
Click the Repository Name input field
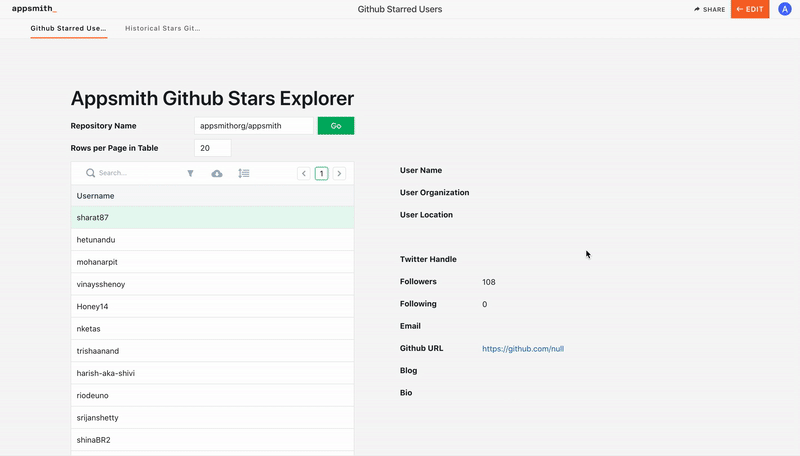(254, 126)
